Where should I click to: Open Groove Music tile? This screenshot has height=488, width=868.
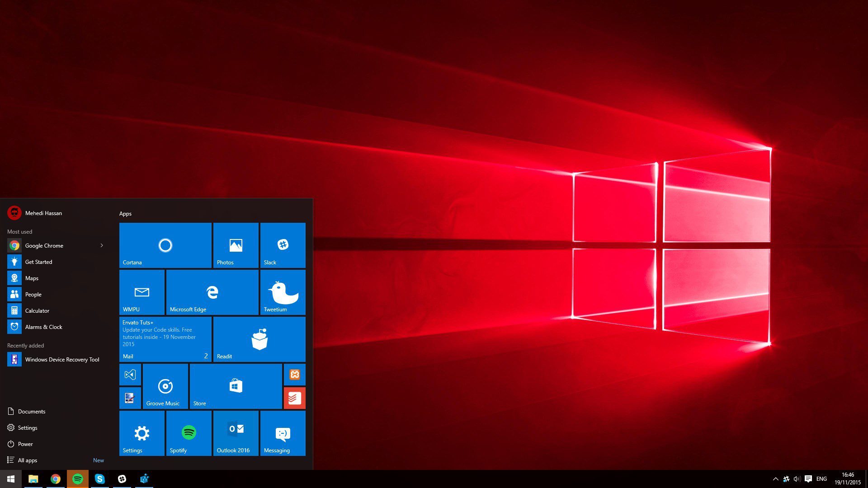166,386
